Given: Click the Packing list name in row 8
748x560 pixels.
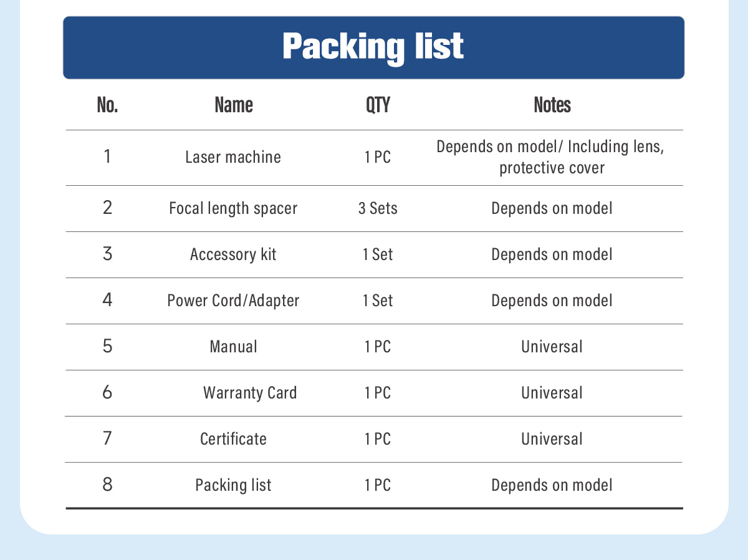Looking at the screenshot, I should [233, 485].
